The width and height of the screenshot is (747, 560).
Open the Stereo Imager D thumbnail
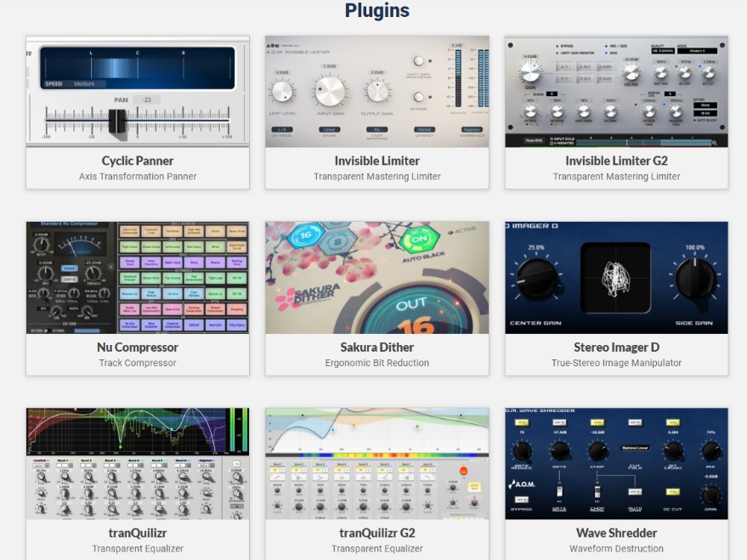pyautogui.click(x=616, y=277)
